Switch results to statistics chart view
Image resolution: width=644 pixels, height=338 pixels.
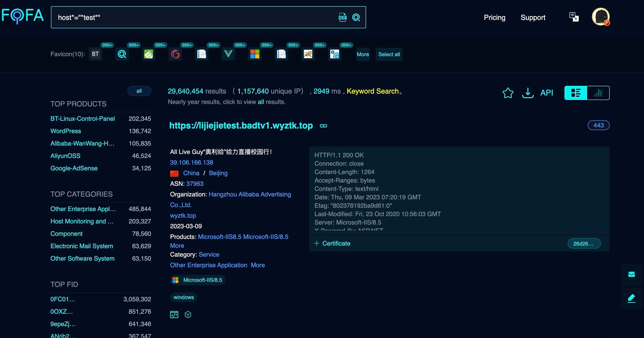pos(598,93)
